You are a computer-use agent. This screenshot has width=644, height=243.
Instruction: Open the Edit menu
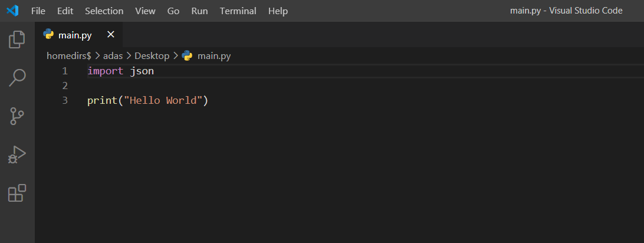[65, 11]
